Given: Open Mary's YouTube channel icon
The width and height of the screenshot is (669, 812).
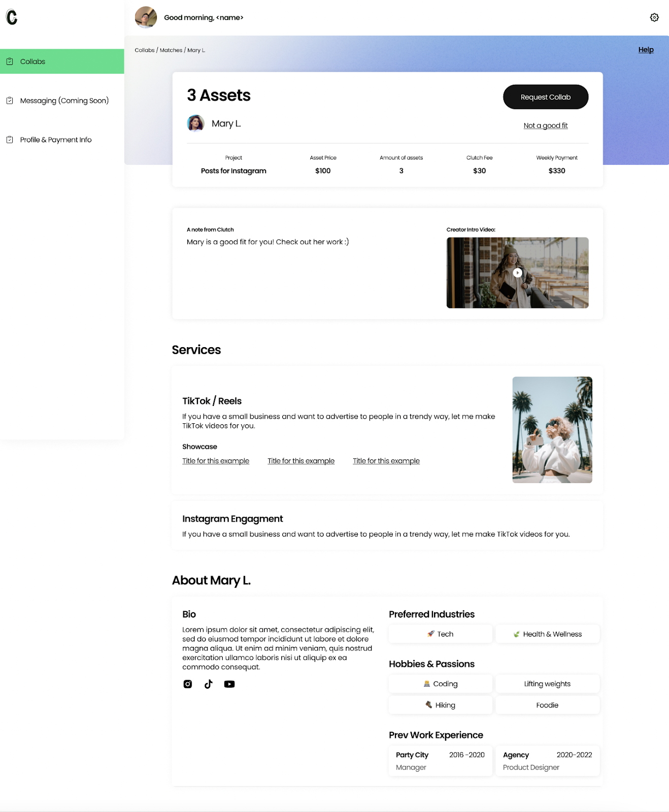Looking at the screenshot, I should click(229, 684).
